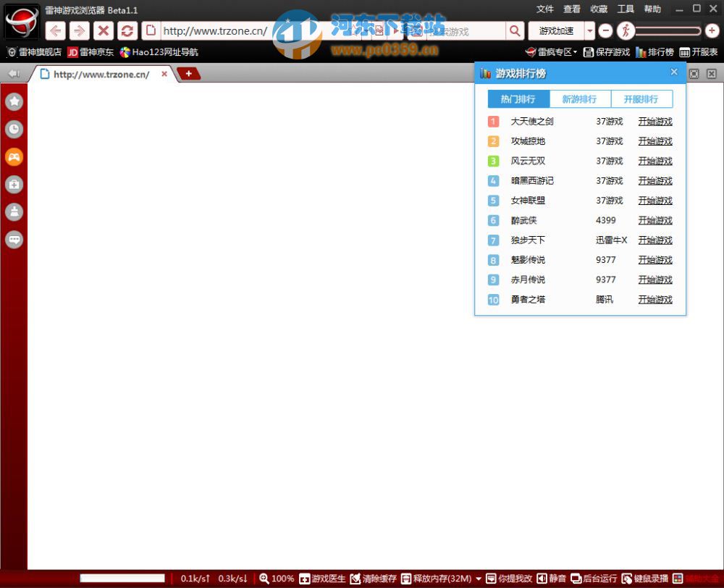Stop loading with the red X button
This screenshot has height=588, width=724.
click(104, 31)
